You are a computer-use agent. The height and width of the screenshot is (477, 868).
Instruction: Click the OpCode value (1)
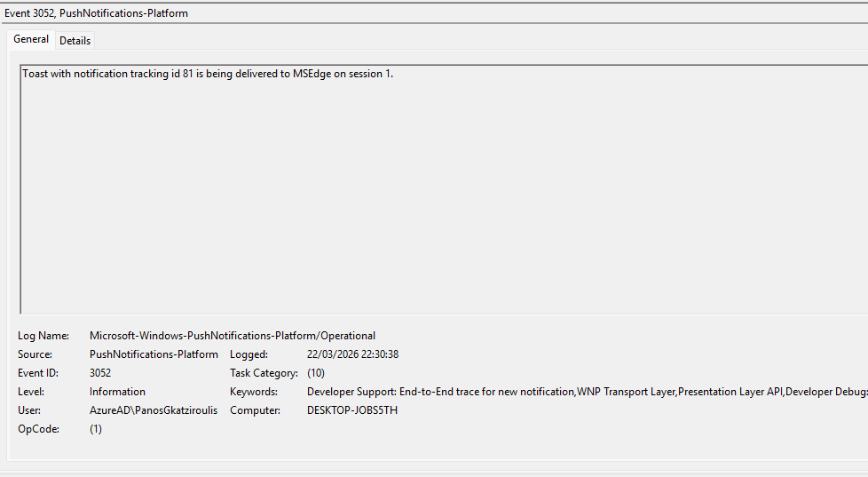pyautogui.click(x=96, y=429)
